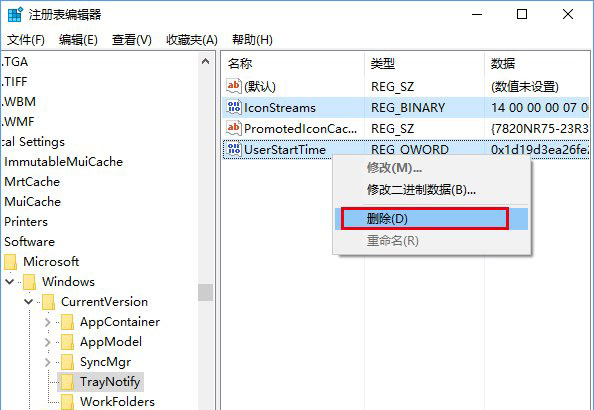Expand the SyncMgr tree node
The height and width of the screenshot is (410, 594).
tap(48, 362)
